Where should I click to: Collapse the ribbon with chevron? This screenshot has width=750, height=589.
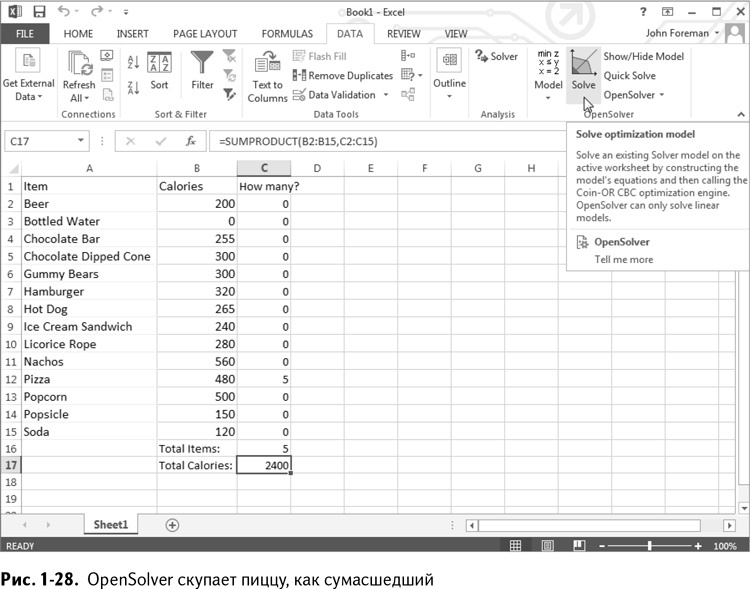[740, 114]
